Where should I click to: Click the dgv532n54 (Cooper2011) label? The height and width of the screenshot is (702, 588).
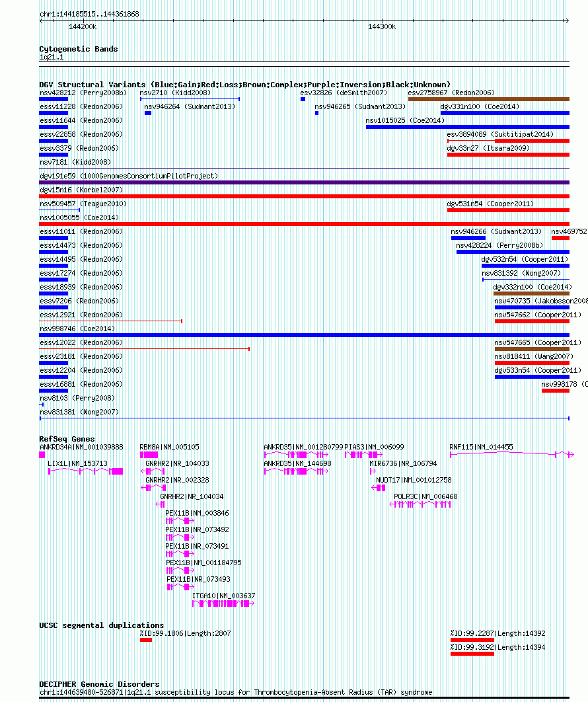pos(525,259)
